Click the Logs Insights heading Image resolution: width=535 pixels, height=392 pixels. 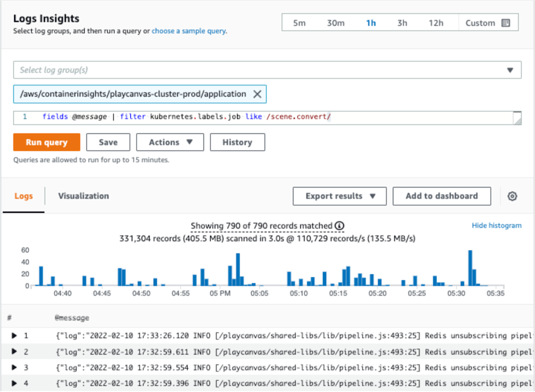[x=46, y=19]
